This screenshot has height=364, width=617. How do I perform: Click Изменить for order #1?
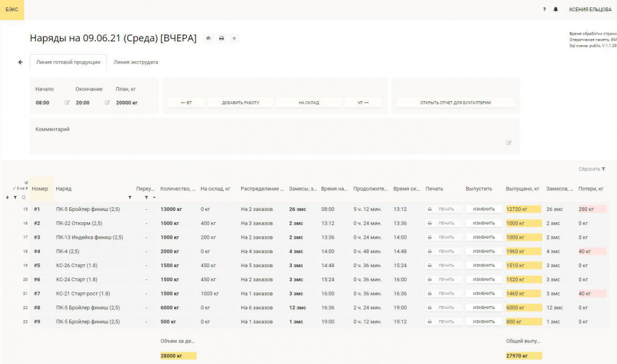point(484,209)
